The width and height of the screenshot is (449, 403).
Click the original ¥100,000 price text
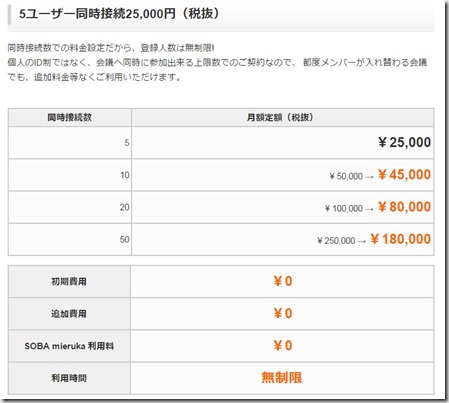tap(344, 209)
